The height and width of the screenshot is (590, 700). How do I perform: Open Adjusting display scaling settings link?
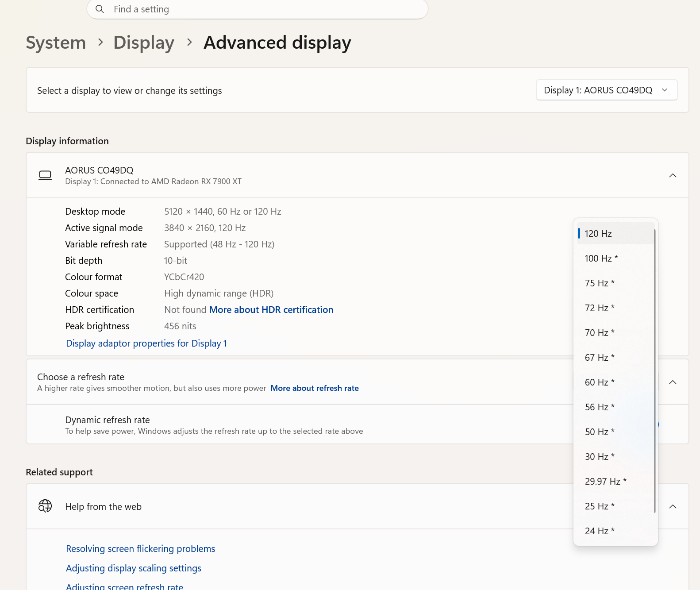(x=134, y=568)
